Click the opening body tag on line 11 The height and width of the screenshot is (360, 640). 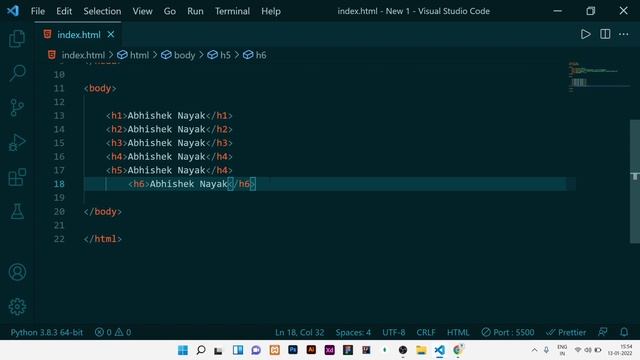tap(100, 89)
